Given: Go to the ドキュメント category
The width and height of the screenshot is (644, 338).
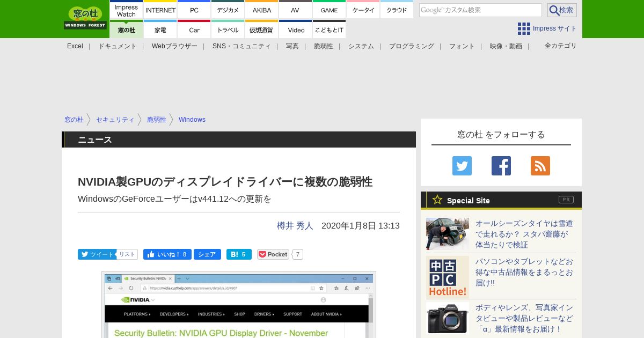Looking at the screenshot, I should (118, 46).
